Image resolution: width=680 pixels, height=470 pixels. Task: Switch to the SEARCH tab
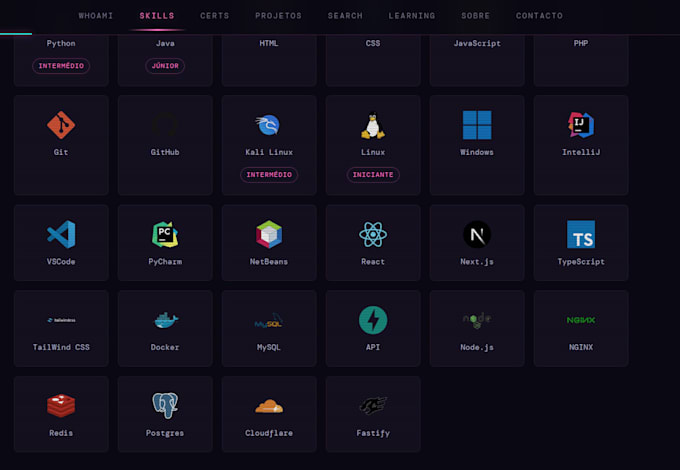(345, 16)
